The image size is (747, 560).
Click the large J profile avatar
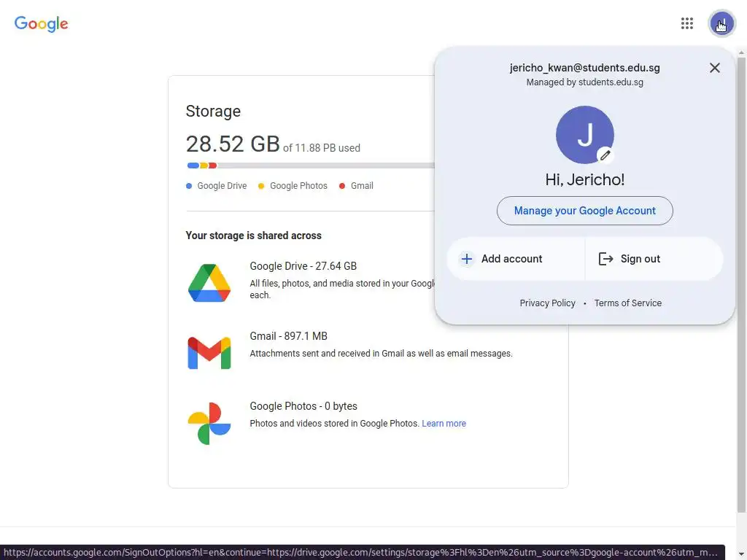click(x=584, y=134)
